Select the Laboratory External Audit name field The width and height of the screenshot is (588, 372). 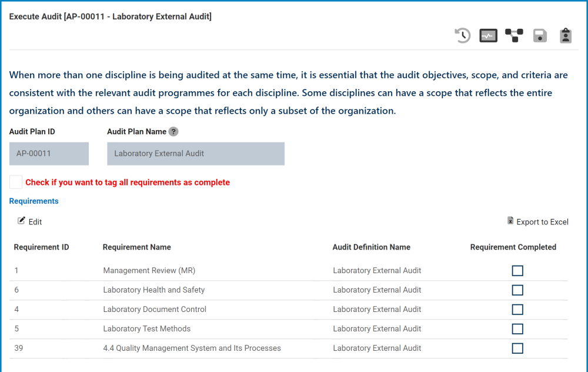[x=196, y=154]
